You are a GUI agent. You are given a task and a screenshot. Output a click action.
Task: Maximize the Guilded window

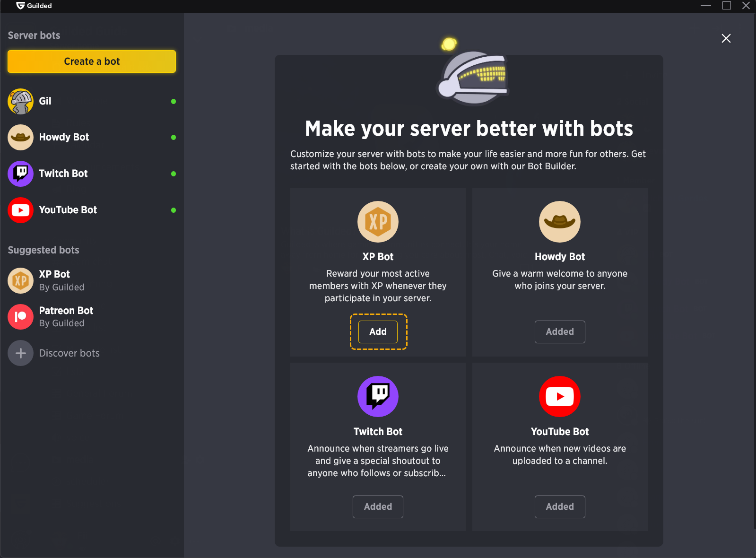(x=727, y=6)
